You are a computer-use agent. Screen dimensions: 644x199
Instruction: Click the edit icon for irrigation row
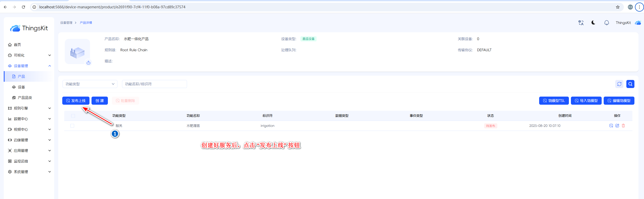pyautogui.click(x=617, y=126)
